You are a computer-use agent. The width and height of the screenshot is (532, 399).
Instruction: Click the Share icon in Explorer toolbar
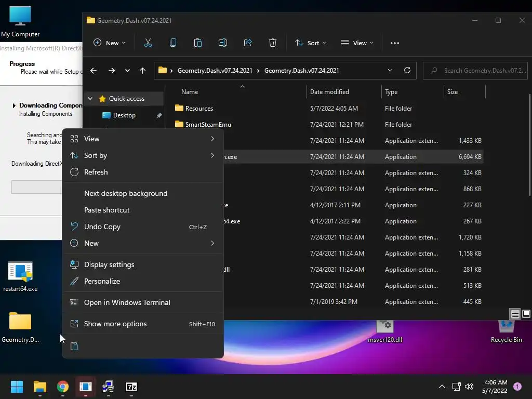(248, 43)
